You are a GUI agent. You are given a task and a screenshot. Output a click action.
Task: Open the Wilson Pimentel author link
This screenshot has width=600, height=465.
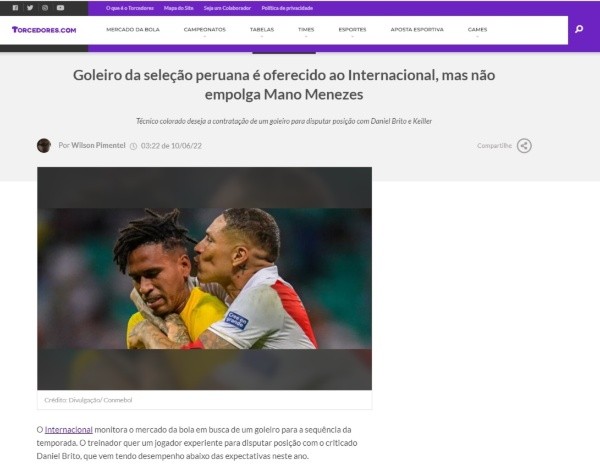98,145
